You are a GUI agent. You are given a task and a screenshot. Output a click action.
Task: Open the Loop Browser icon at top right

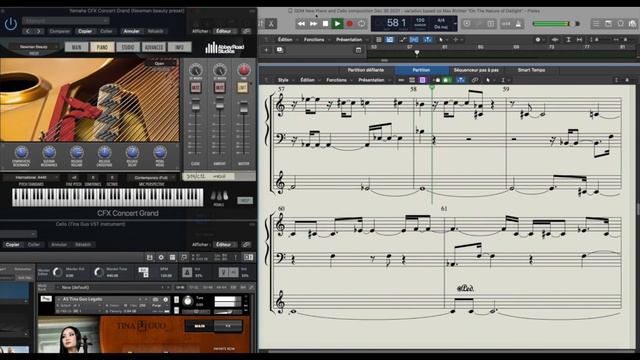[620, 24]
